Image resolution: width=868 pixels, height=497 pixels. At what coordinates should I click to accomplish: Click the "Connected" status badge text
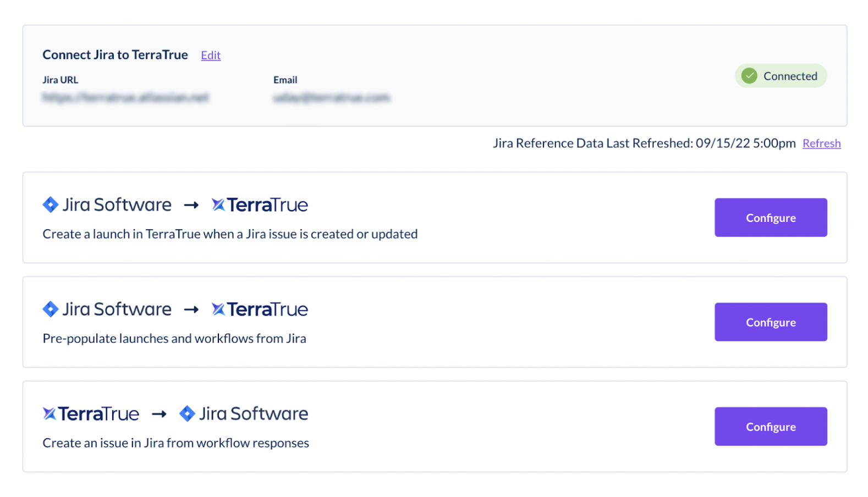point(790,76)
